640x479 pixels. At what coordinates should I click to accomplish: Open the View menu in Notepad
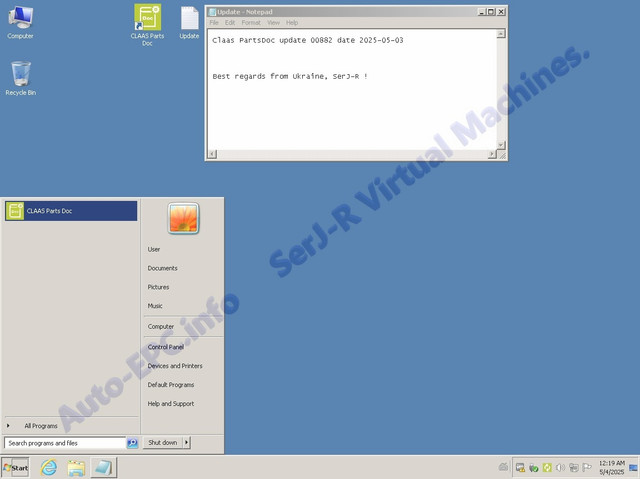(x=273, y=22)
